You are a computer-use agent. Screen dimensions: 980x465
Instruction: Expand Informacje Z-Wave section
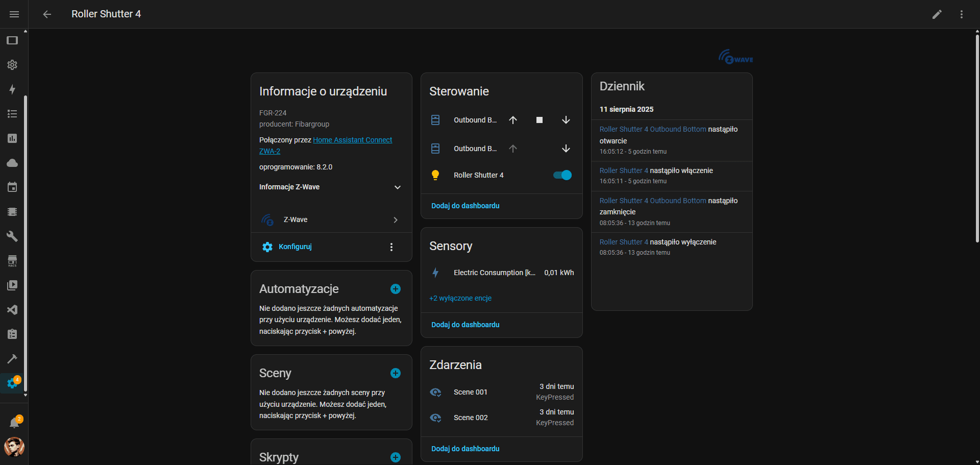click(x=397, y=187)
